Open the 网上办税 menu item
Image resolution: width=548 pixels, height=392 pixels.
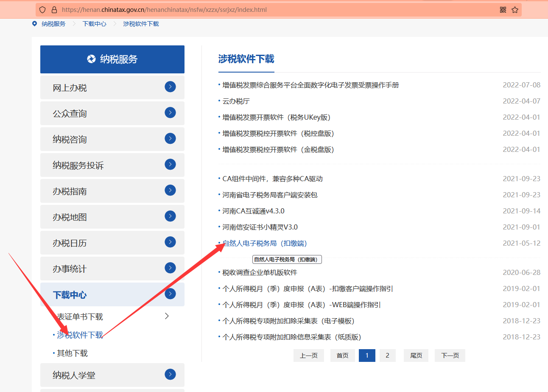pyautogui.click(x=112, y=87)
